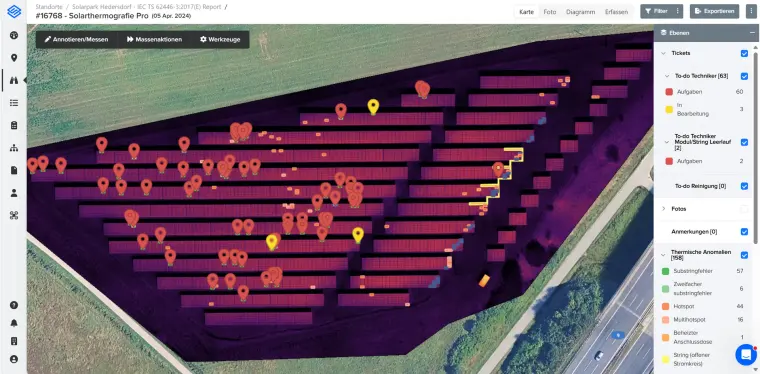Open filter options three-dot menu
The width and height of the screenshot is (760, 374).
point(678,11)
